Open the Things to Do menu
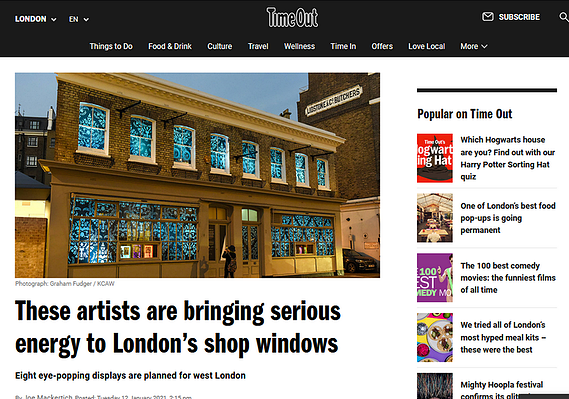The image size is (569, 399). (111, 46)
